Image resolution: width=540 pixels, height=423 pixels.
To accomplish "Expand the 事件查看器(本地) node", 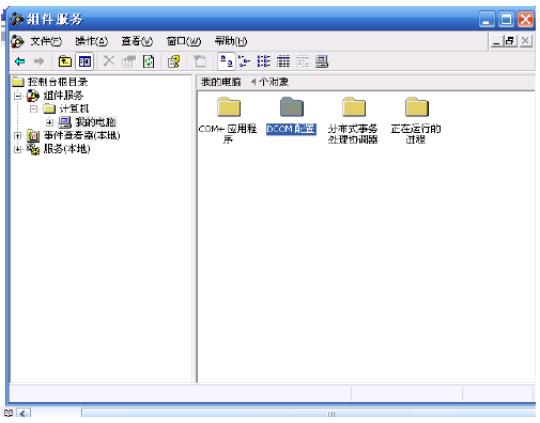I will pyautogui.click(x=18, y=136).
